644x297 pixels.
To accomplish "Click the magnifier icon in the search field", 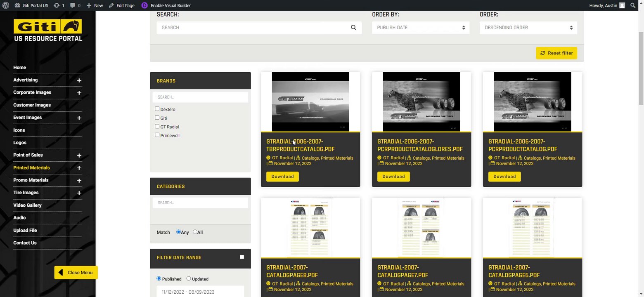I will click(353, 28).
